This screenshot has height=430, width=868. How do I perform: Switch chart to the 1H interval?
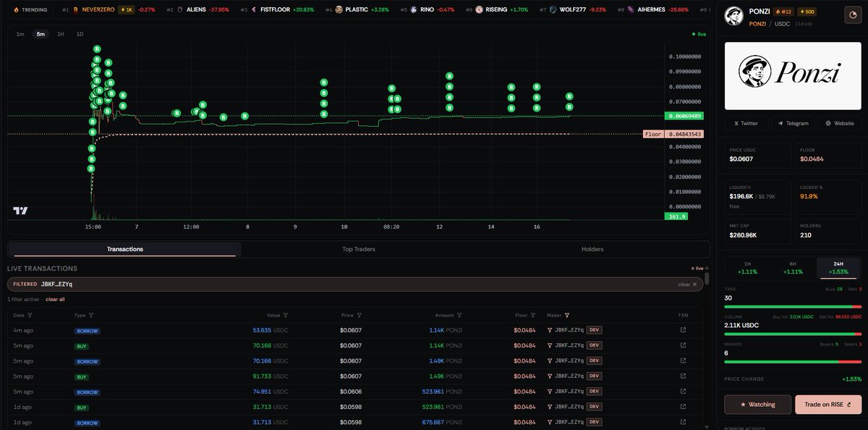(60, 34)
